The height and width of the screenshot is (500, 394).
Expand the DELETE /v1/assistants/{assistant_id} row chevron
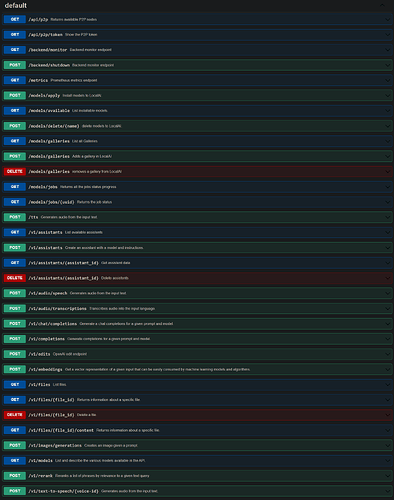(387, 278)
